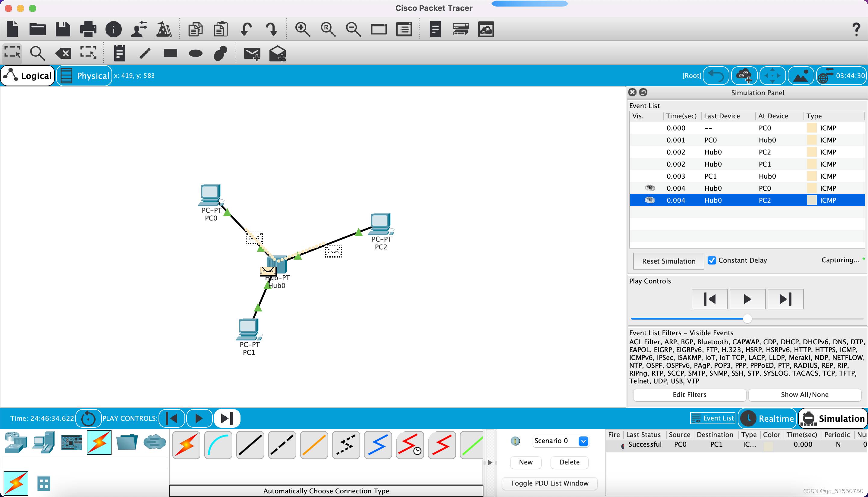The width and height of the screenshot is (868, 497).
Task: Open the Help question mark
Action: pos(856,29)
